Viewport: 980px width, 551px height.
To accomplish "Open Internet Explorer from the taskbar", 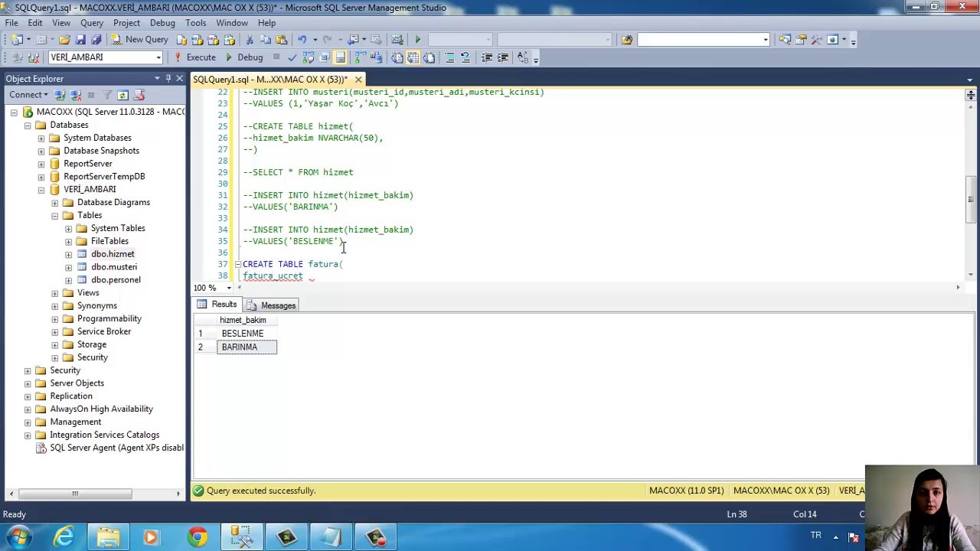I will point(64,537).
